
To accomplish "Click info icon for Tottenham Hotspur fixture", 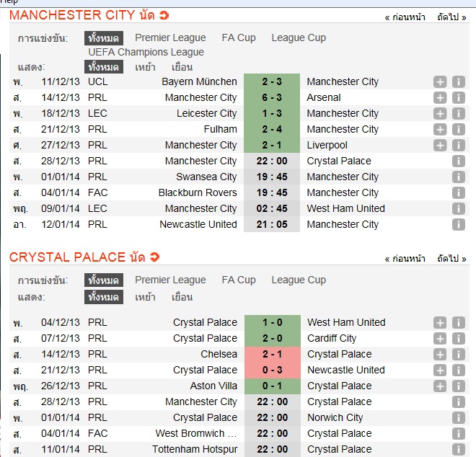I will pos(458,450).
